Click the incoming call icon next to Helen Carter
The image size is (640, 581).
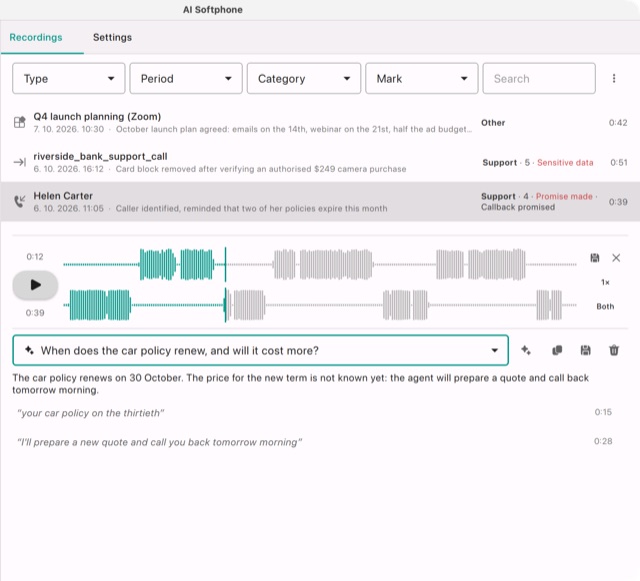point(20,201)
